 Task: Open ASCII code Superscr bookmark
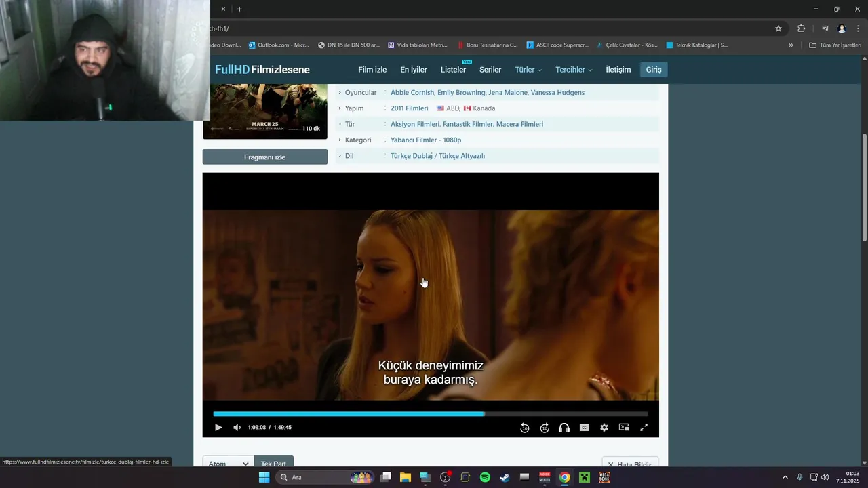coord(557,45)
